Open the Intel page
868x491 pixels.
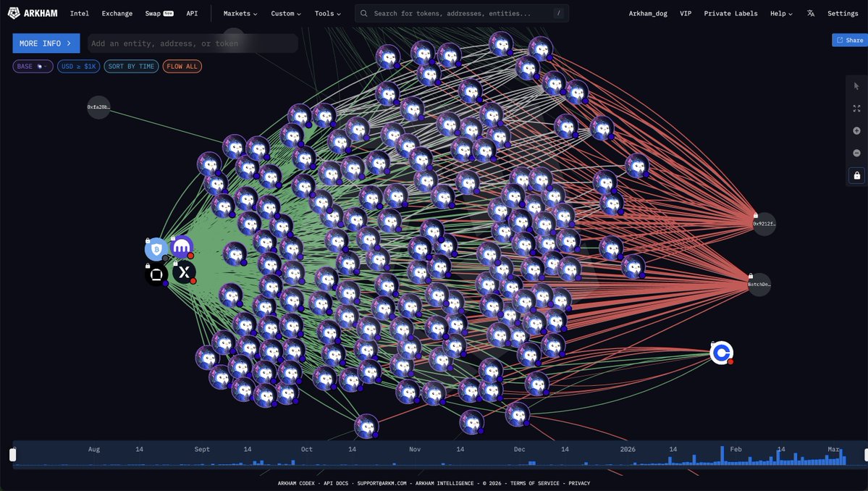point(79,13)
